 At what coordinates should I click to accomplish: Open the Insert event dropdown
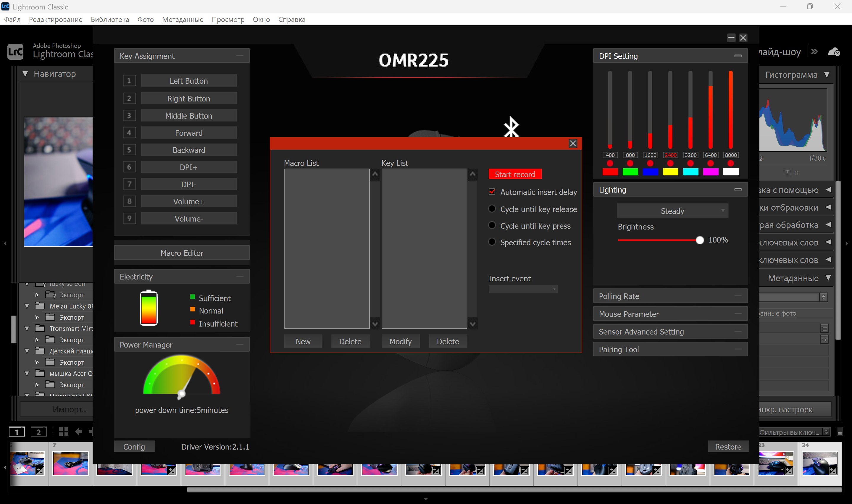[x=523, y=290]
